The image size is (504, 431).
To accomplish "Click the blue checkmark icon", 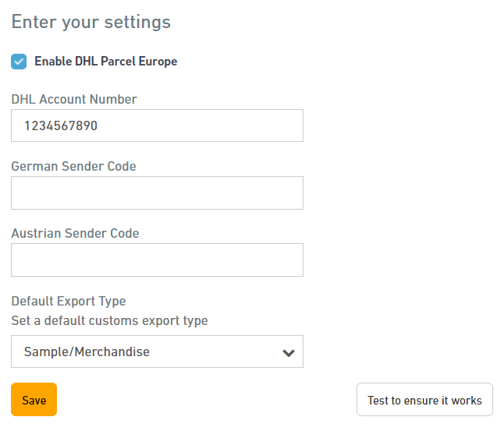I will [x=19, y=62].
